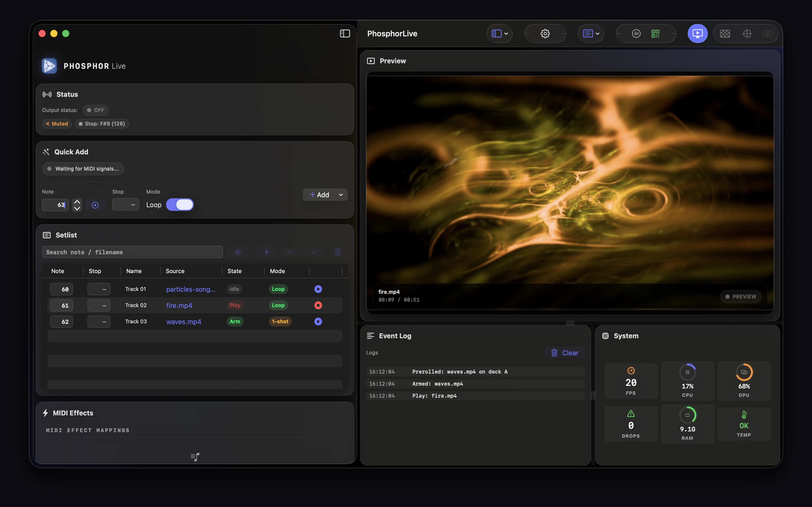Open the layout panel dropdown
812x507 pixels.
pos(499,34)
